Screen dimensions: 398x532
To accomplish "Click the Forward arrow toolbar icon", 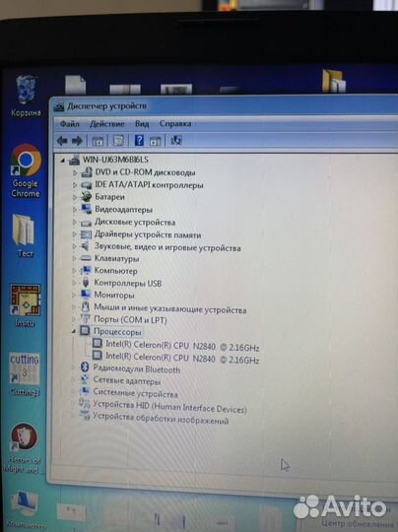I will pos(78,141).
